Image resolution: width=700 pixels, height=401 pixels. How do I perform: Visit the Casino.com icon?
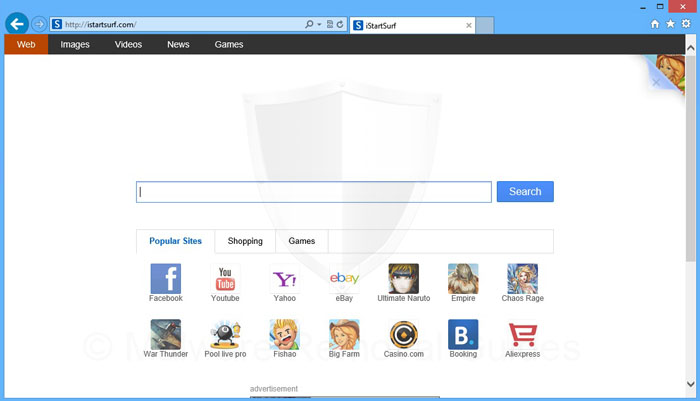click(x=404, y=334)
